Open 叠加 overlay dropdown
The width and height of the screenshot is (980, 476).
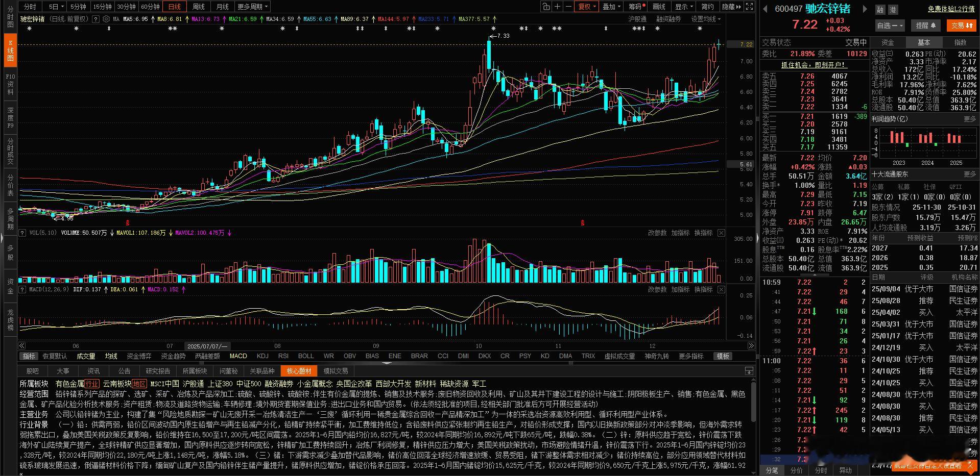point(611,7)
